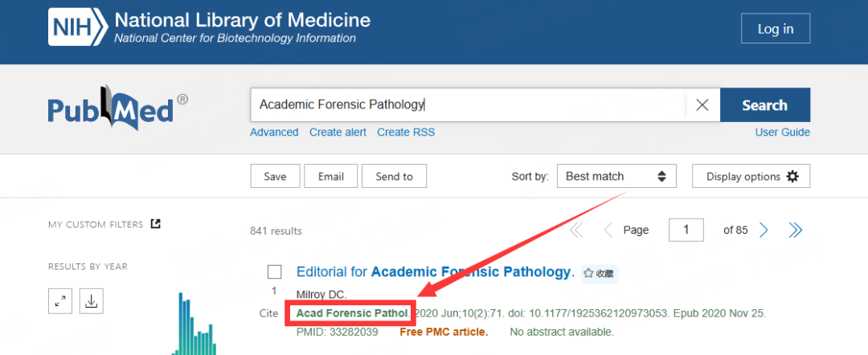The height and width of the screenshot is (355, 868).
Task: Go to the next results page arrow
Action: (x=764, y=230)
